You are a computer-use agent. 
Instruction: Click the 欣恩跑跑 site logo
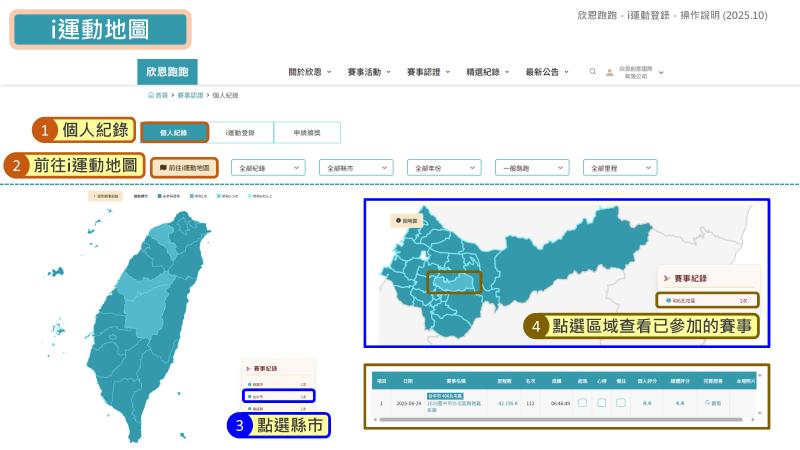(x=167, y=72)
